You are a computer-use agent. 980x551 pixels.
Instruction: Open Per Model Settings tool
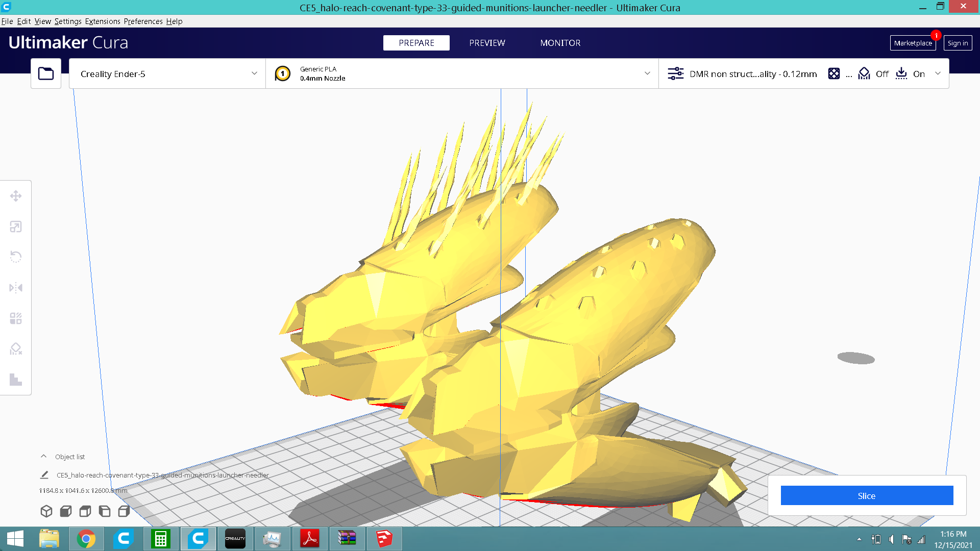pos(16,318)
